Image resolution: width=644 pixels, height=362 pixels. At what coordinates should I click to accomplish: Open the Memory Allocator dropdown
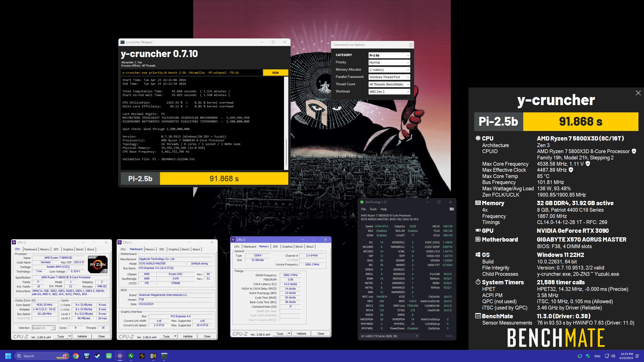pos(389,70)
